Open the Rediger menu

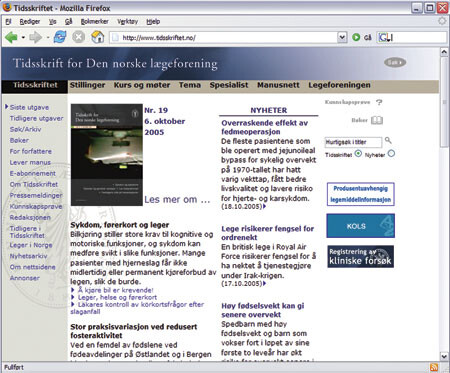point(30,22)
